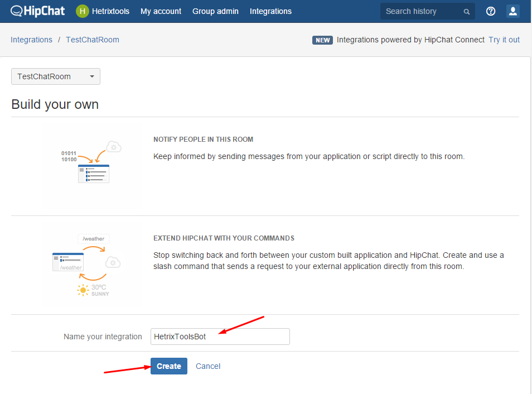Image resolution: width=532 pixels, height=394 pixels.
Task: Click the notify room illustration
Action: tap(91, 162)
